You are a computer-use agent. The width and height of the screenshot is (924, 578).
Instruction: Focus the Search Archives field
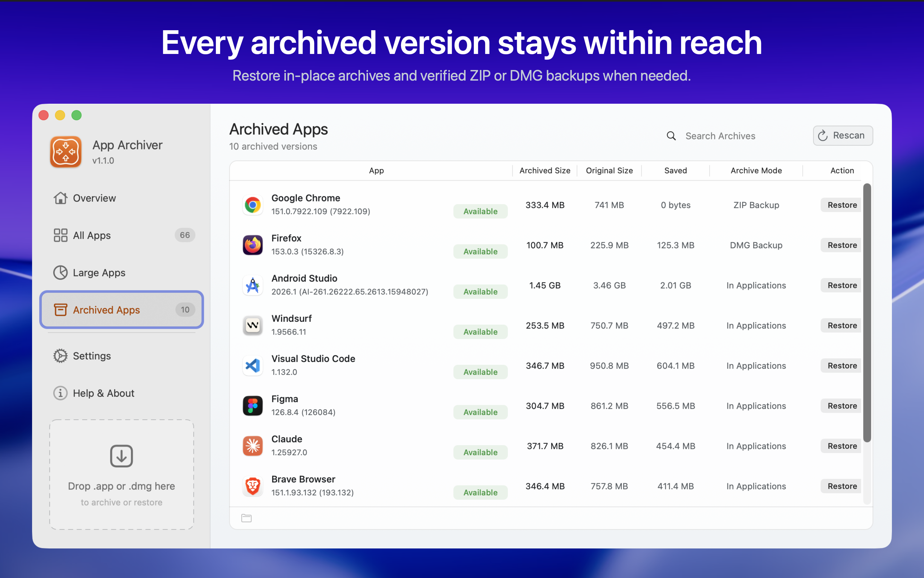733,136
